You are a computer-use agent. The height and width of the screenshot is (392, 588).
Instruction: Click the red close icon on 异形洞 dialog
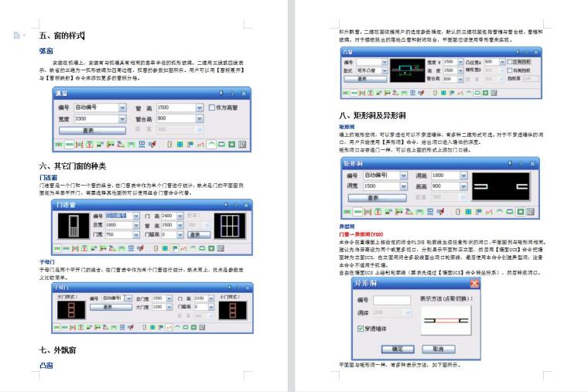tap(474, 284)
